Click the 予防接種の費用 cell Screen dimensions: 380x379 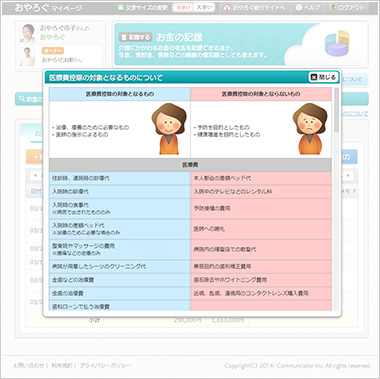pyautogui.click(x=261, y=209)
